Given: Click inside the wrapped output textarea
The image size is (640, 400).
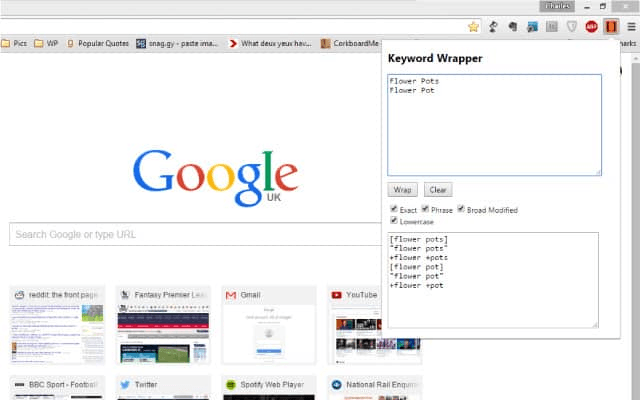Looking at the screenshot, I should click(x=493, y=280).
